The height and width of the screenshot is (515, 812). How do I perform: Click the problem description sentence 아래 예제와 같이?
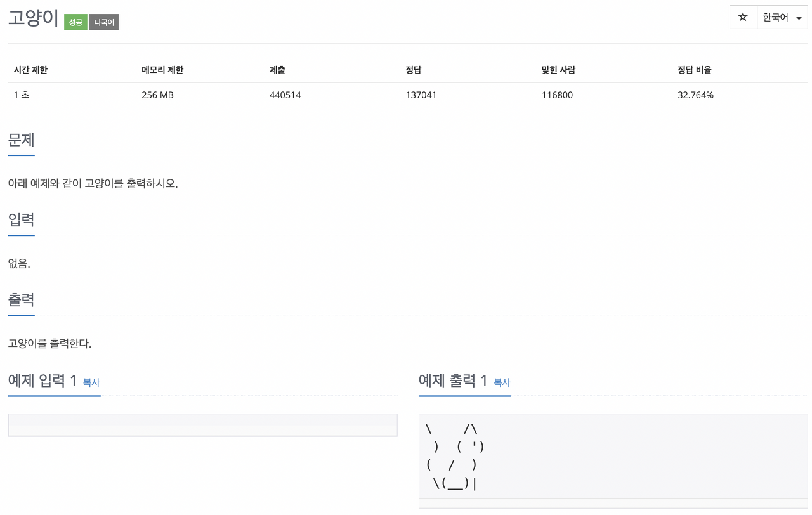93,184
